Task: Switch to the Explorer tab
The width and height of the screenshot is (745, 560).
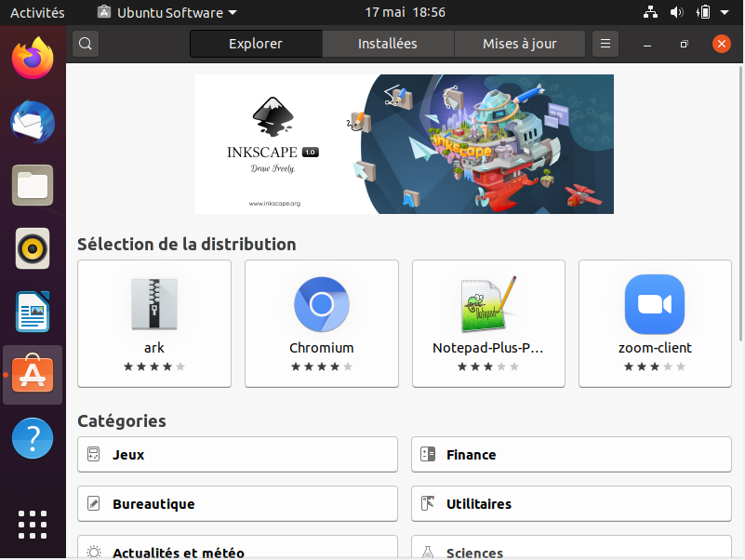Action: 256,44
